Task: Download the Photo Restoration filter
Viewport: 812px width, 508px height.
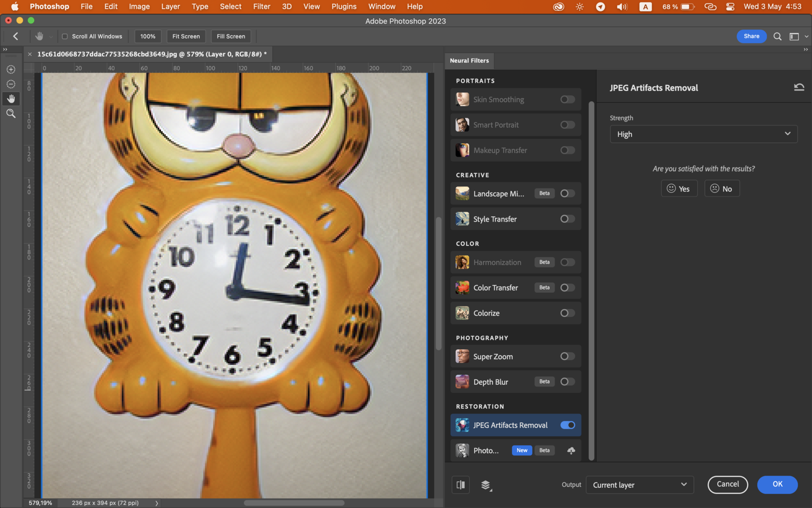Action: 571,450
